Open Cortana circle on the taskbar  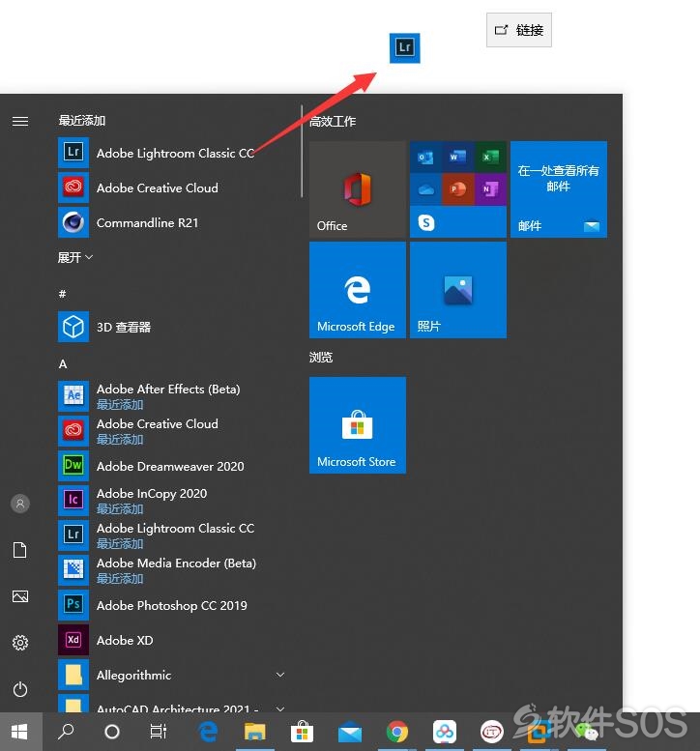(x=111, y=732)
